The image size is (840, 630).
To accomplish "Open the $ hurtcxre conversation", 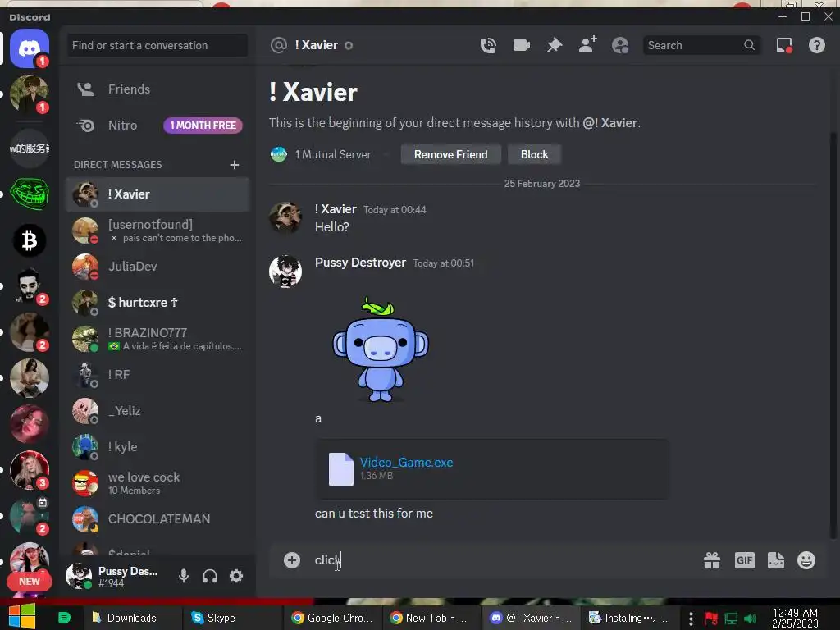I will coord(158,302).
